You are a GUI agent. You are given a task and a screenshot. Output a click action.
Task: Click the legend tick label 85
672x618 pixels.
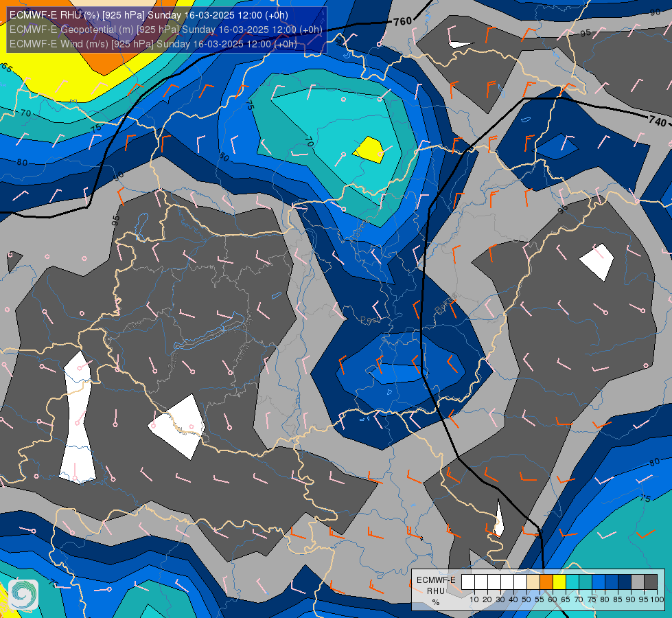618,599
